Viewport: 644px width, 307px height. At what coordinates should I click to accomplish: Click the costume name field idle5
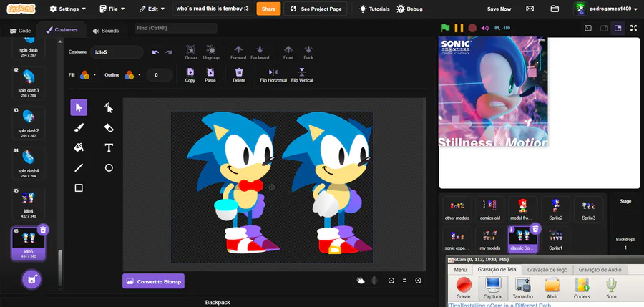[117, 52]
